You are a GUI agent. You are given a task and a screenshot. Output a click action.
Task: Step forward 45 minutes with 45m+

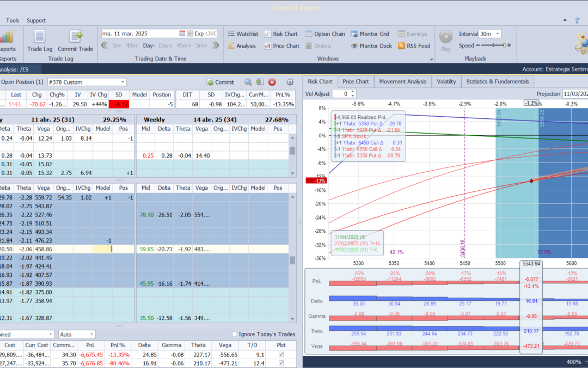point(184,45)
